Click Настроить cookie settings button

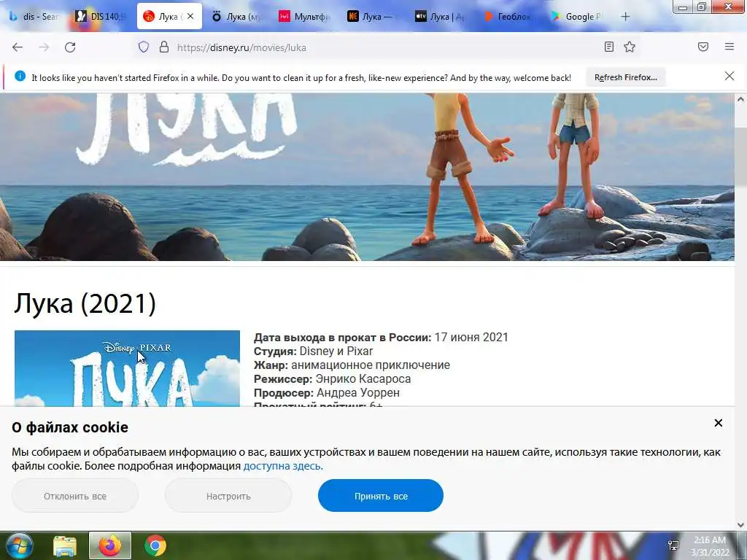pos(228,496)
